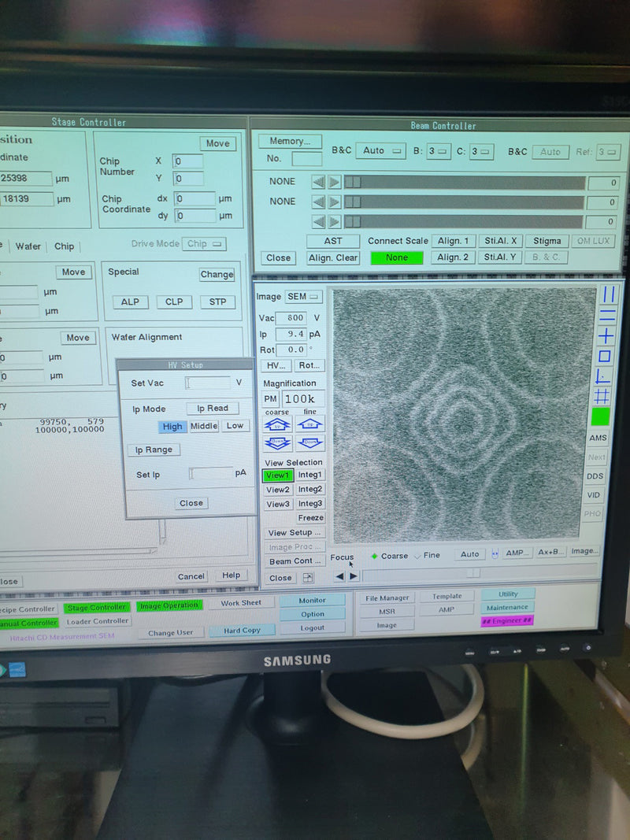Viewport: 630px width, 840px height.
Task: Select the grid overlay icon
Action: tap(601, 394)
